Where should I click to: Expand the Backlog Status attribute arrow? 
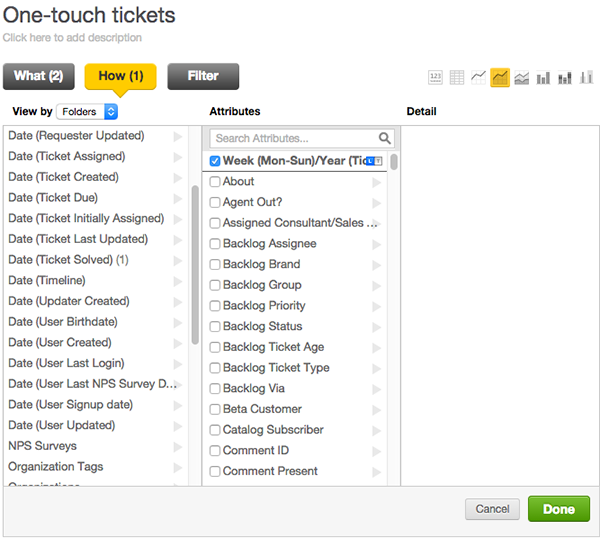[x=377, y=327]
